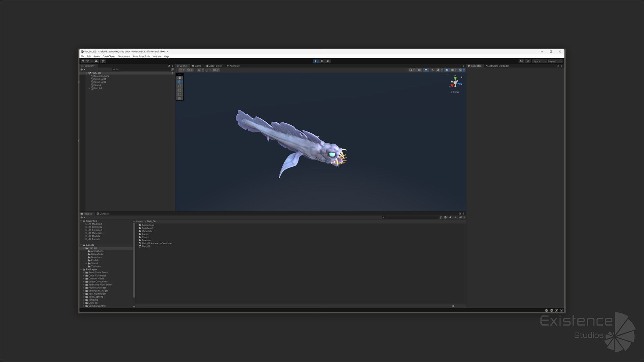Click the favorites star in Project toolbar
Image resolution: width=644 pixels, height=362 pixels.
(455, 218)
